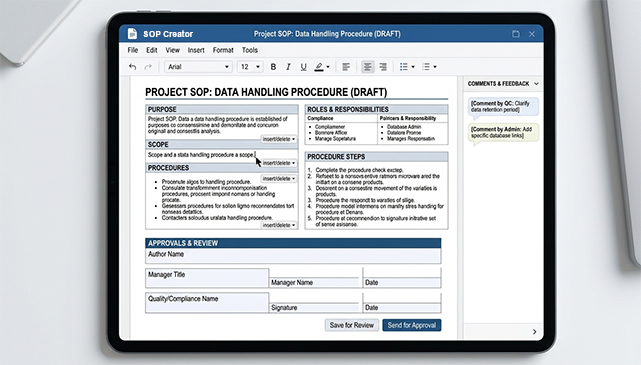Screen dimensions: 641x365
Task: Click the Send for Approval button
Action: click(x=412, y=325)
